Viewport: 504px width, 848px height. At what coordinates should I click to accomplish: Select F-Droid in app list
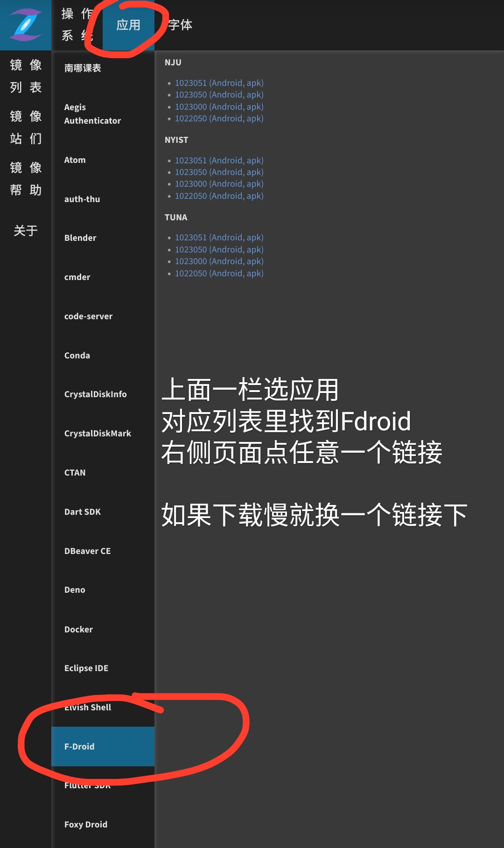(103, 746)
